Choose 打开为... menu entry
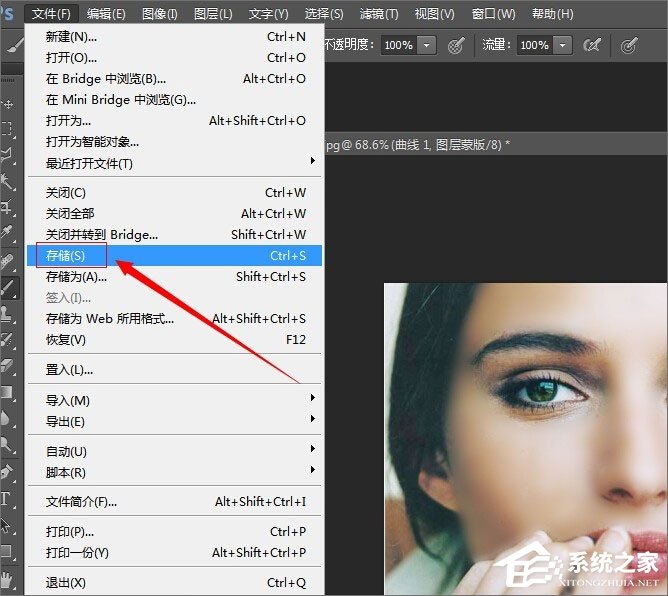 (x=175, y=121)
